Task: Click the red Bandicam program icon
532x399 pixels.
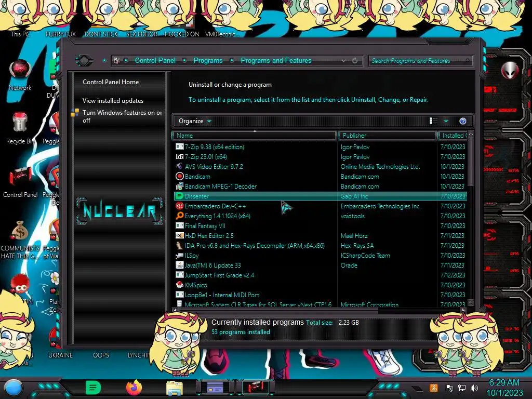Action: (179, 176)
